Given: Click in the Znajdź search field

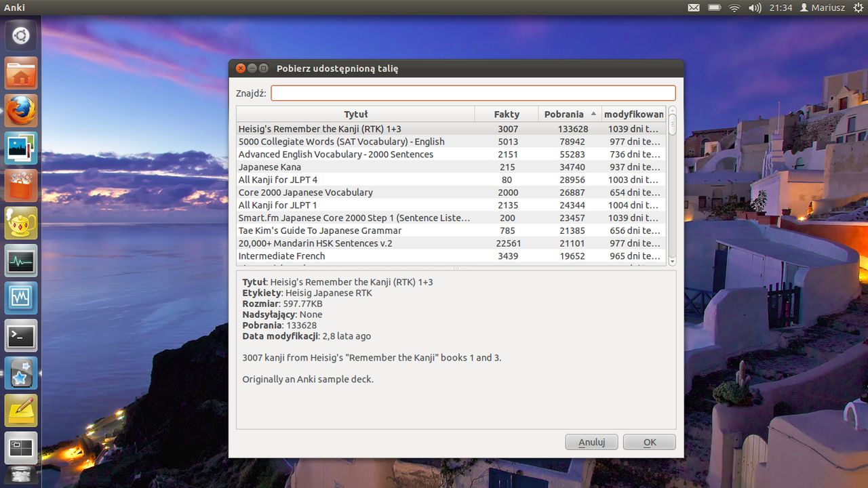Looking at the screenshot, I should click(x=473, y=93).
